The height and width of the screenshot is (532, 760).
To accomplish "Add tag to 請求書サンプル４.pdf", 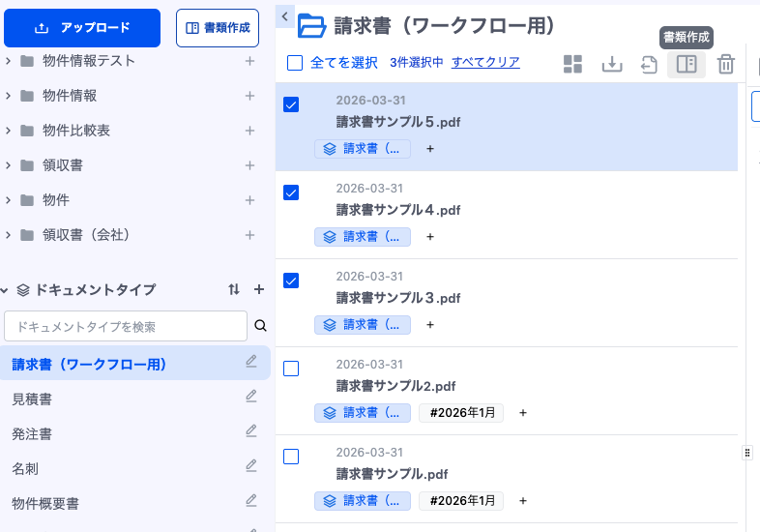I will tap(430, 237).
